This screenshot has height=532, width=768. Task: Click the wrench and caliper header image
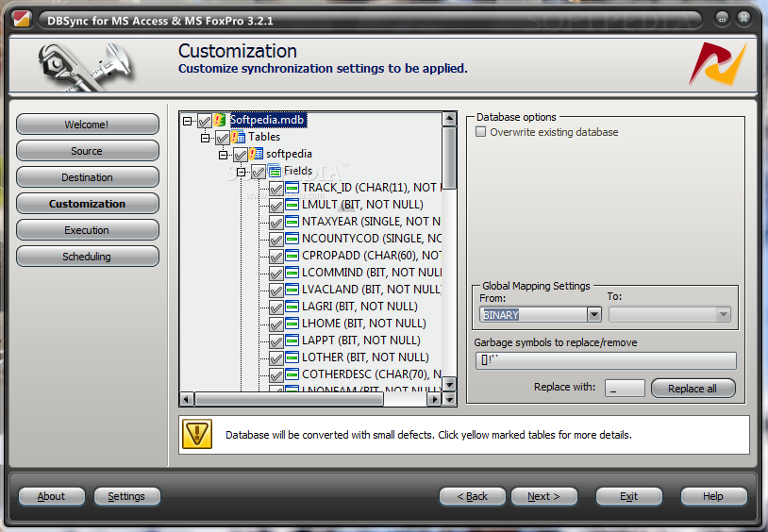(86, 67)
